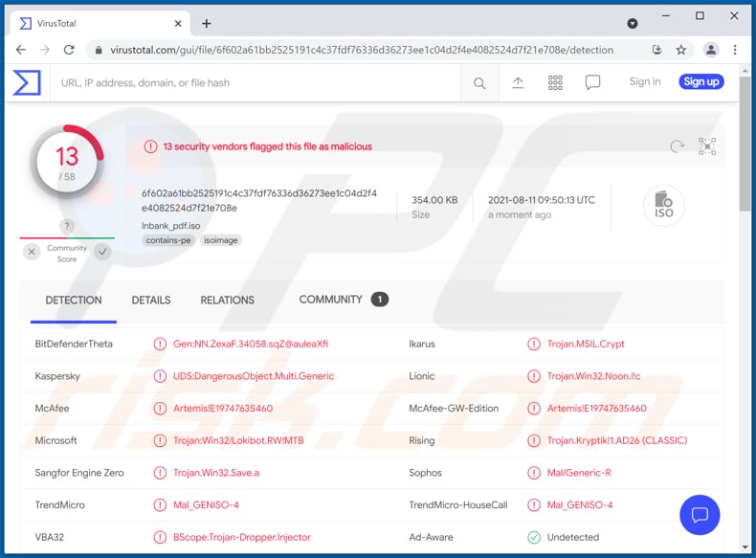The height and width of the screenshot is (558, 756).
Task: Click the BScope.Trojan-Dropper.Injector detection
Action: tap(242, 537)
